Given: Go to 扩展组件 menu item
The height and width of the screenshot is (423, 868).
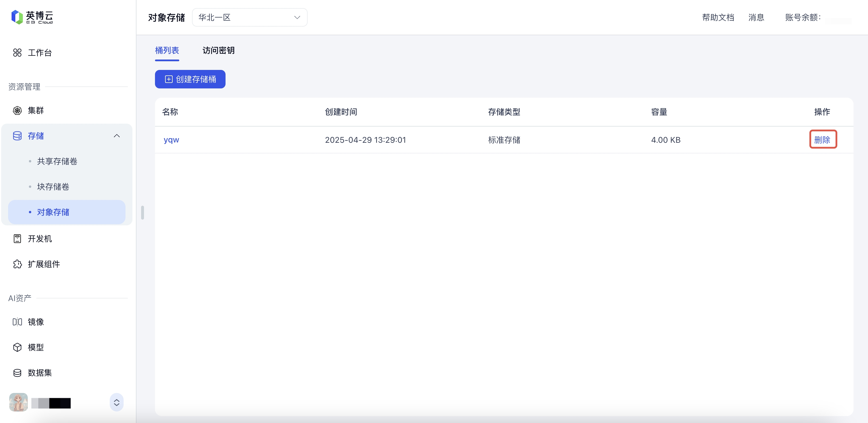Looking at the screenshot, I should [x=44, y=264].
